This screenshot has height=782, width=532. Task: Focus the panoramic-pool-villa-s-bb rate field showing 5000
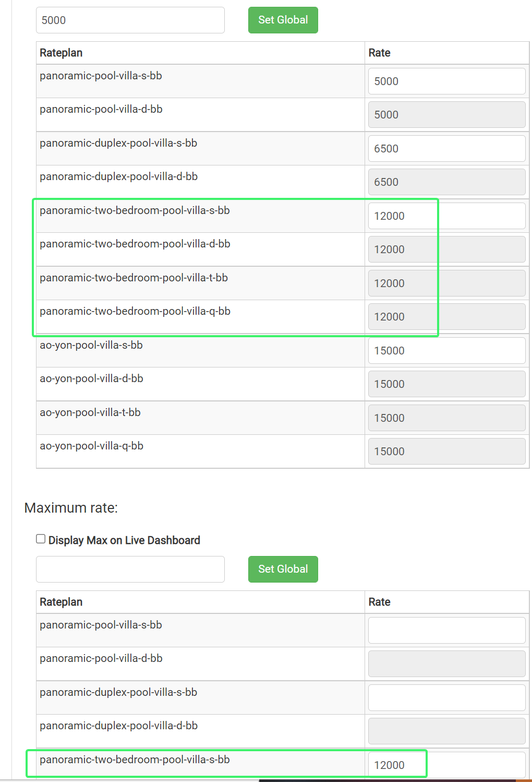pos(446,81)
